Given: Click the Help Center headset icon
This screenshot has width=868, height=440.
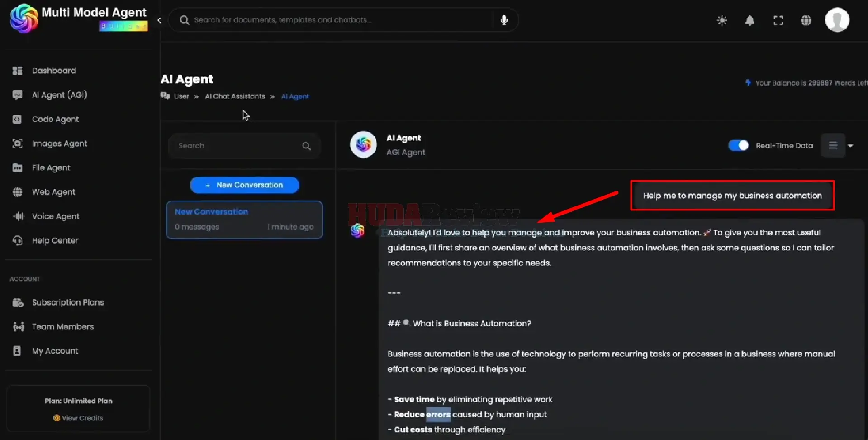Looking at the screenshot, I should click(x=17, y=240).
